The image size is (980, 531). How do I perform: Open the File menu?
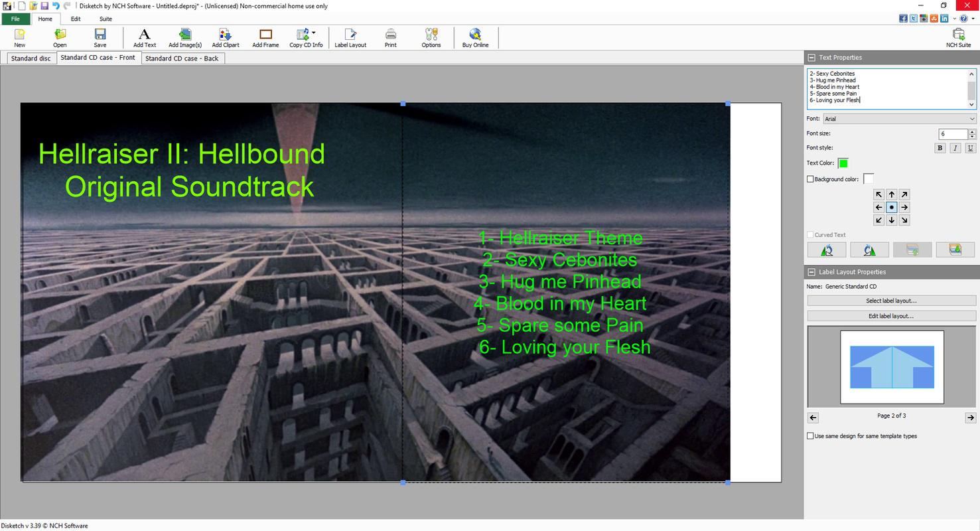point(15,19)
